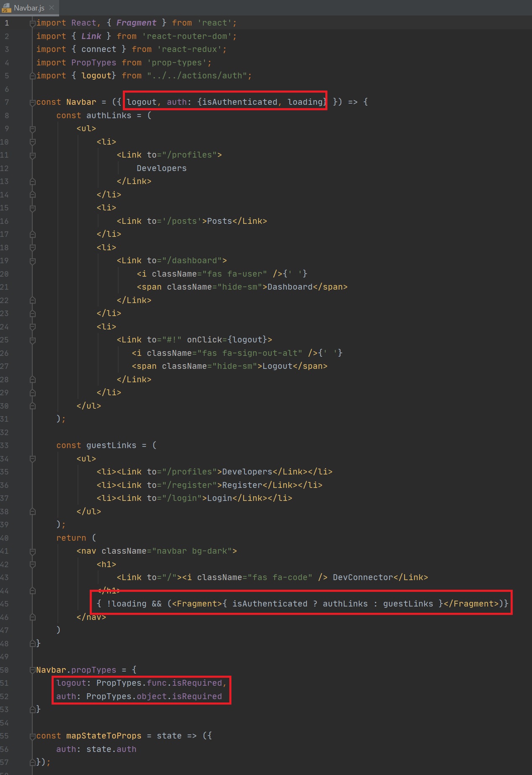Click line number 33 in the gutter
The image size is (532, 775).
click(x=5, y=446)
